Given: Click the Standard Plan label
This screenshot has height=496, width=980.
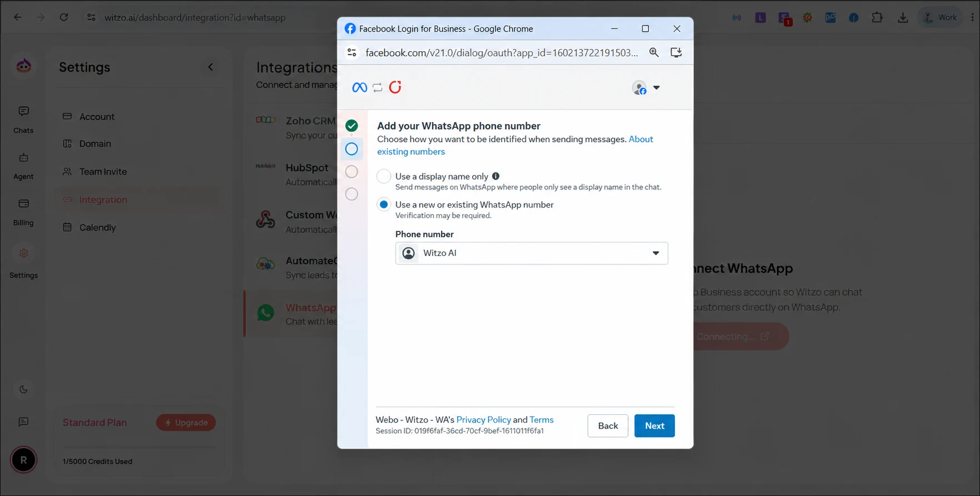Looking at the screenshot, I should pyautogui.click(x=94, y=423).
